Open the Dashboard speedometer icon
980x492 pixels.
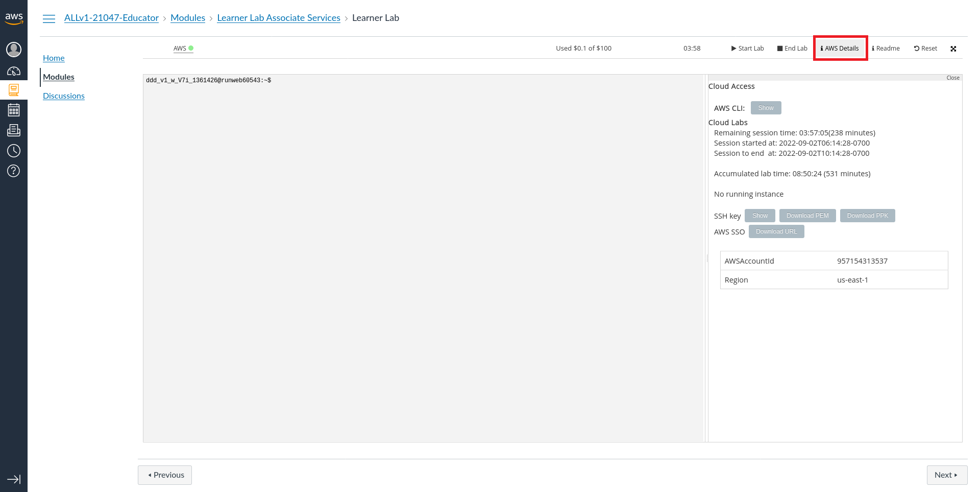click(x=14, y=72)
